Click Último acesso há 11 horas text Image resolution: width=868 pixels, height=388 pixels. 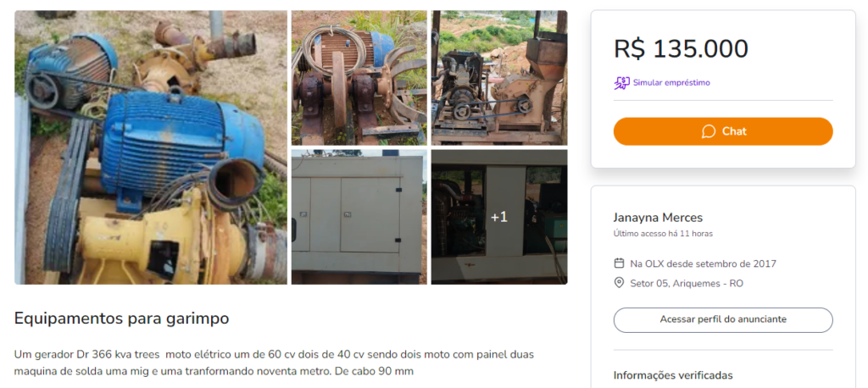(x=663, y=234)
